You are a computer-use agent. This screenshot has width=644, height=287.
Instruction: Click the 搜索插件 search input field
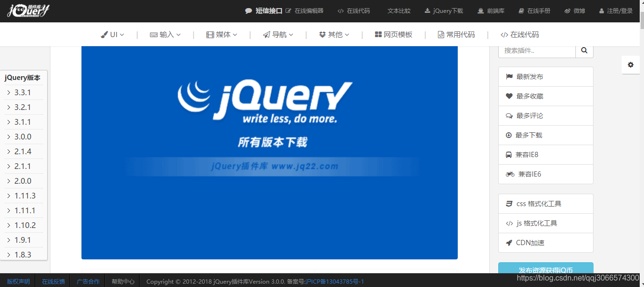[537, 50]
